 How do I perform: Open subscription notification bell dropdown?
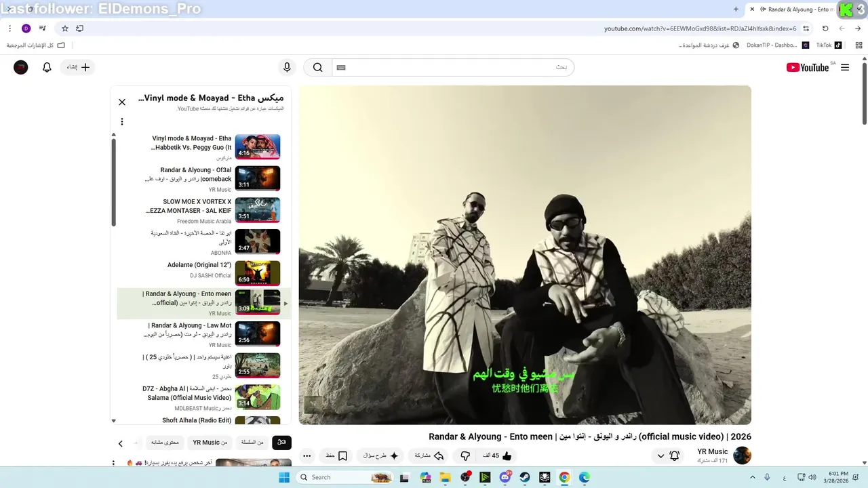point(668,456)
